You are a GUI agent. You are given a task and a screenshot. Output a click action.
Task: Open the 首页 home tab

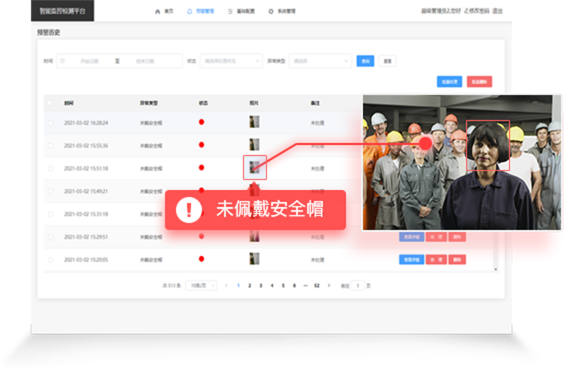(x=164, y=11)
